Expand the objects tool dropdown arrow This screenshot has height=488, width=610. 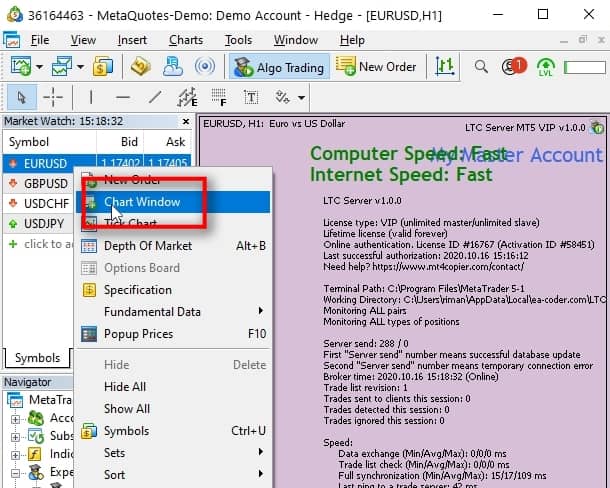pyautogui.click(x=301, y=97)
